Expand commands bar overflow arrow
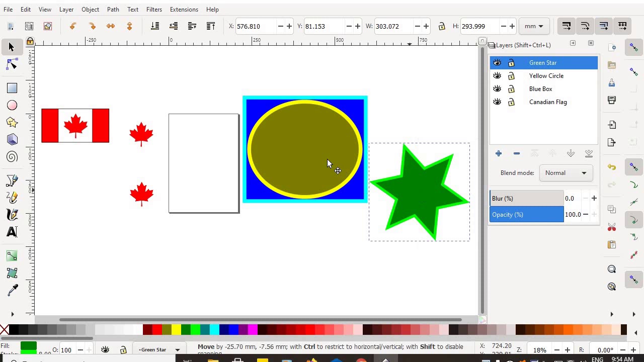Viewport: 644px width, 362px height. pyautogui.click(x=612, y=314)
